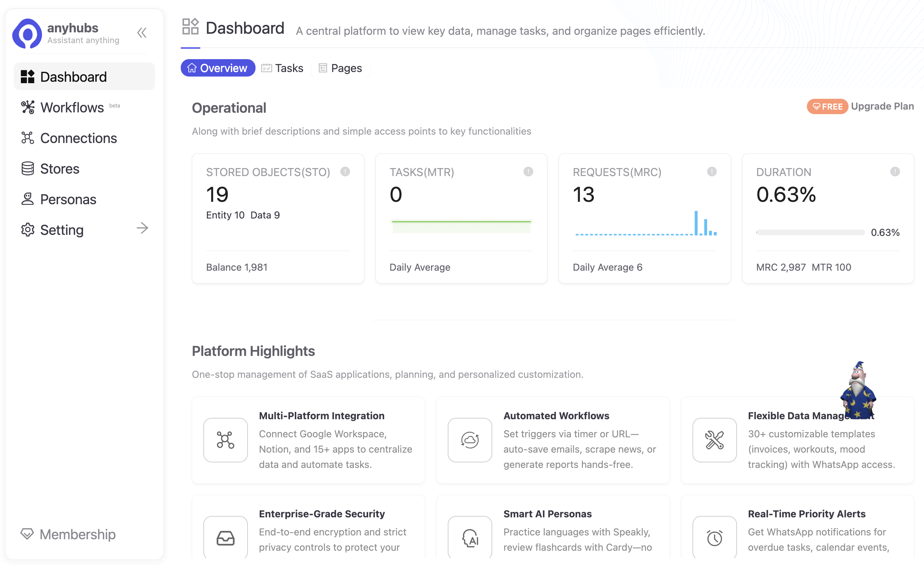Click the anyhubs logo icon
Image resolution: width=924 pixels, height=565 pixels.
point(27,33)
